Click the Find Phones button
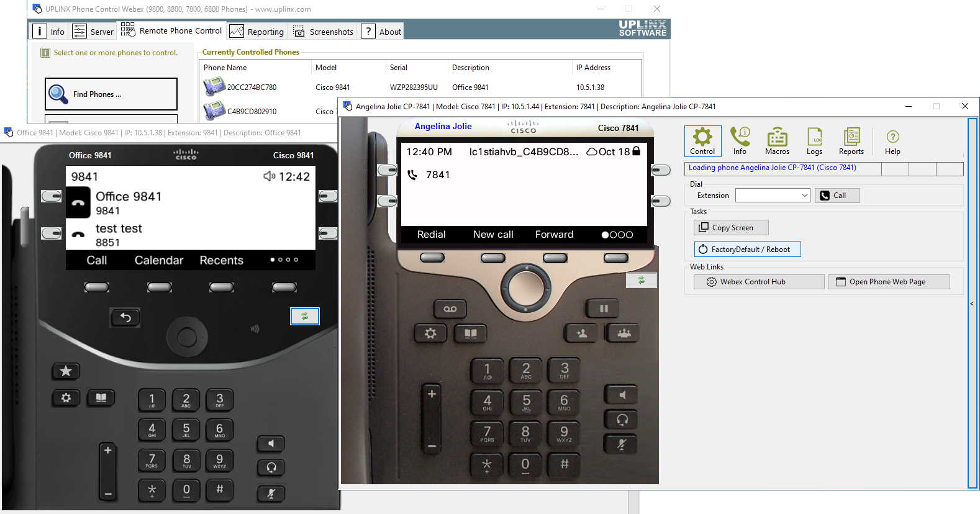This screenshot has height=514, width=980. [x=111, y=94]
